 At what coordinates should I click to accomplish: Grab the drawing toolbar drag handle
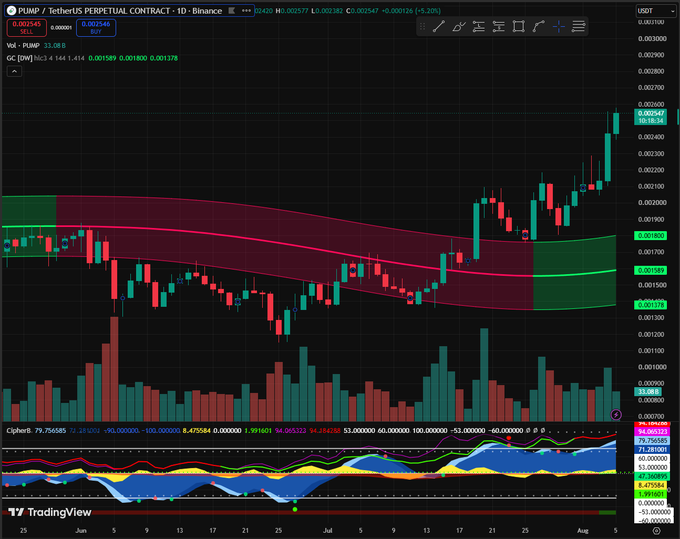[422, 26]
